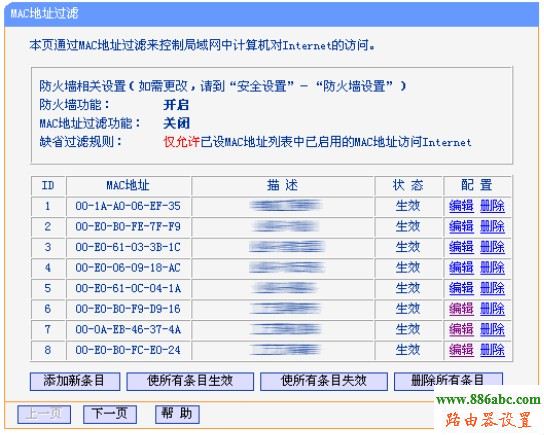The image size is (544, 435).
Task: Click 生效 status in row ID 8
Action: coord(408,349)
